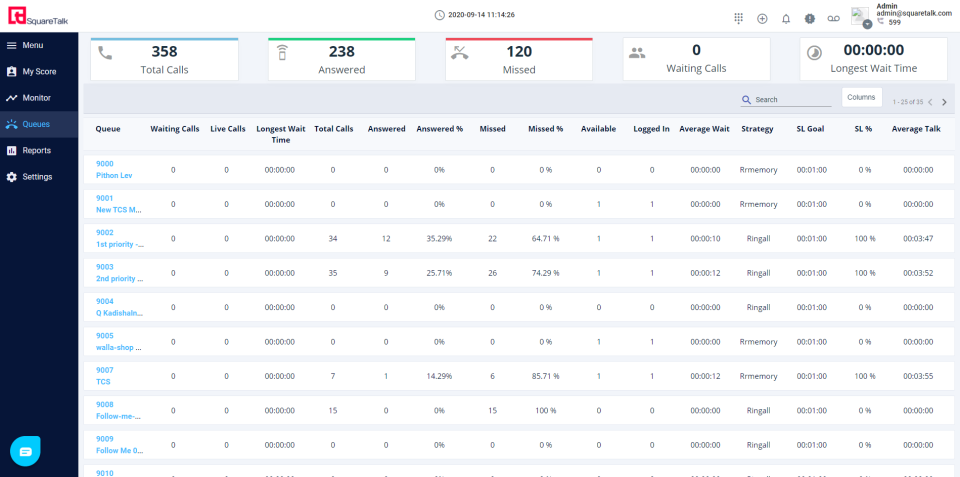Open the Monitor section
Screen dimensions: 960x477
[x=39, y=98]
